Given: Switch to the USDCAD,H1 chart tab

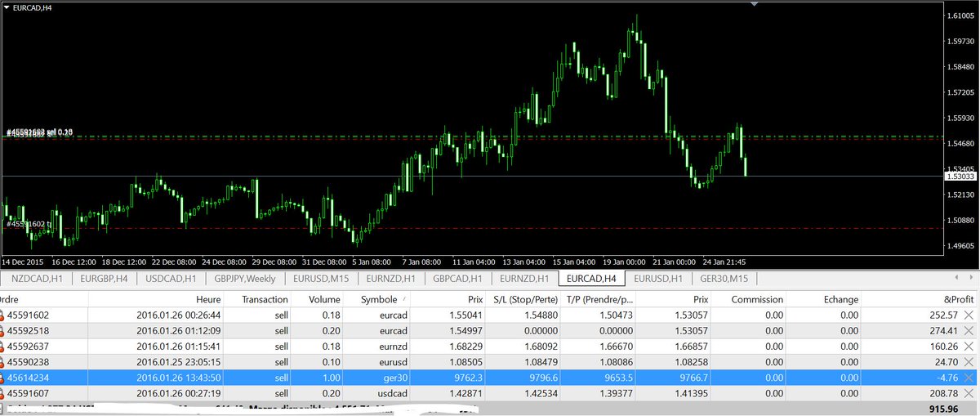Looking at the screenshot, I should (171, 279).
